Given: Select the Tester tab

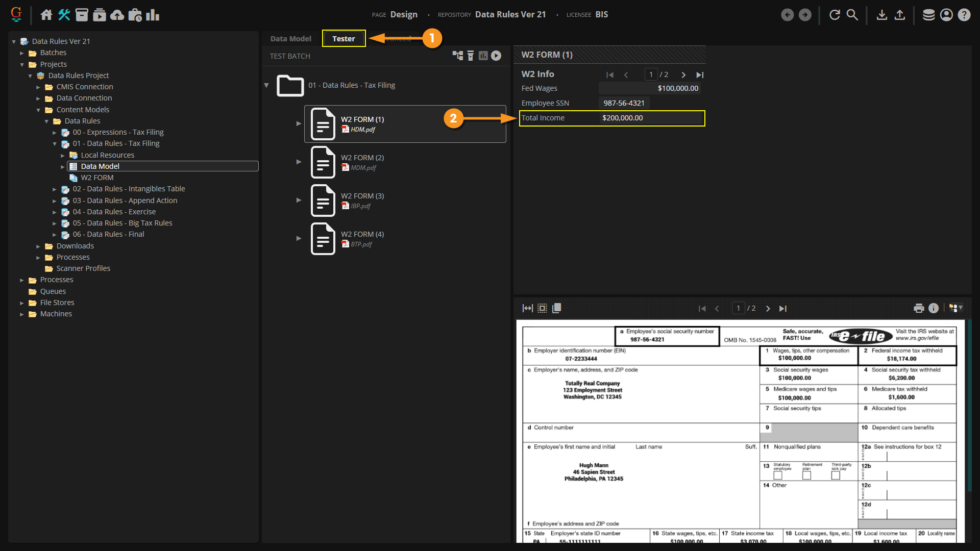Looking at the screenshot, I should pyautogui.click(x=344, y=39).
